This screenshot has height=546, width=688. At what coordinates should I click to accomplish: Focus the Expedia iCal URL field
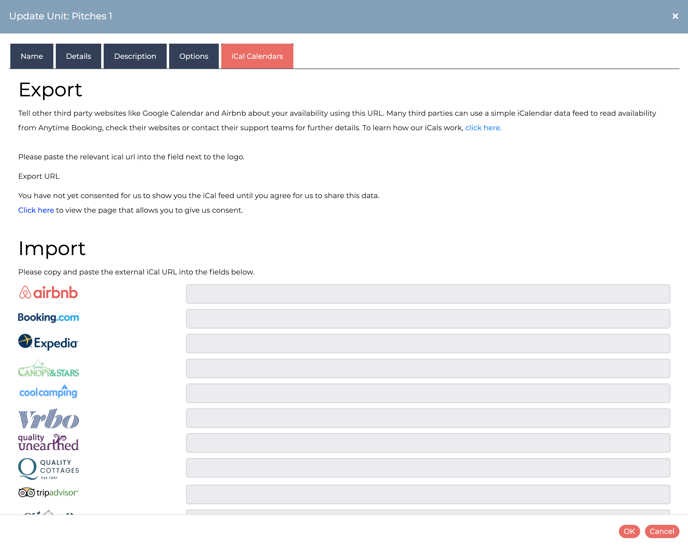428,344
